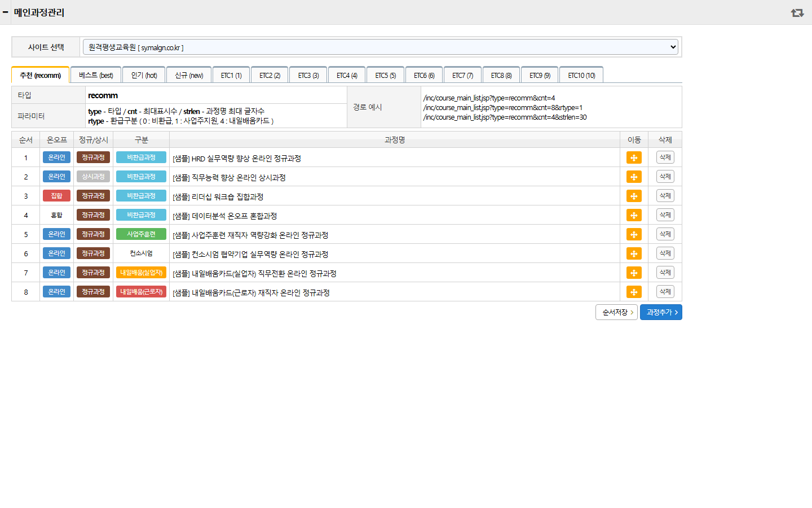The image size is (812, 508).
Task: Open the ETC7 (7) tab
Action: pos(462,75)
